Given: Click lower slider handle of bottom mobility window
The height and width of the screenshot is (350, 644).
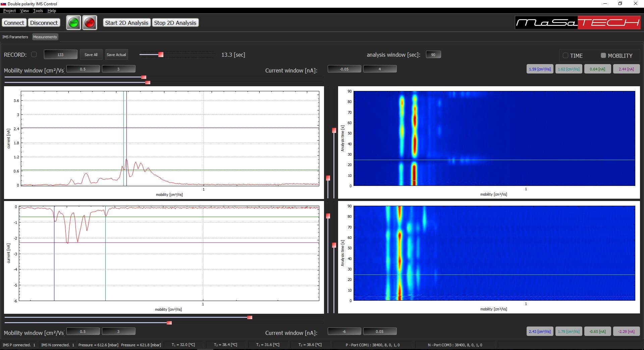Looking at the screenshot, I should (169, 323).
